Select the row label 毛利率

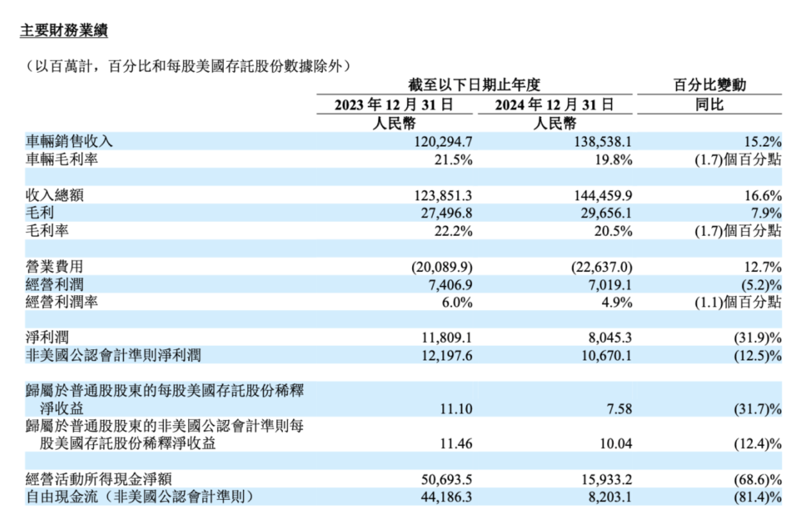(47, 230)
